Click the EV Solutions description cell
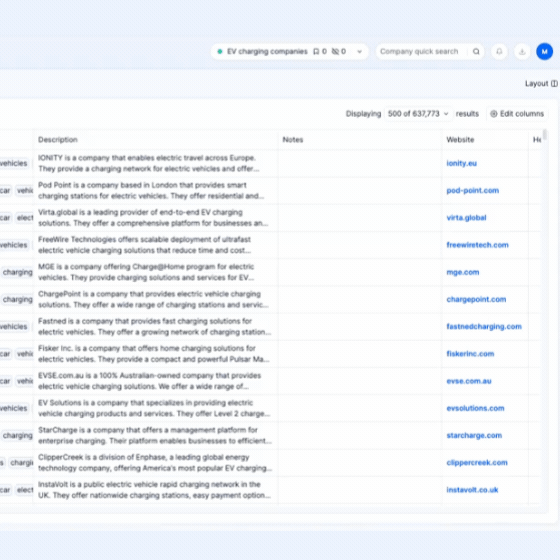This screenshot has width=560, height=560. tap(155, 408)
